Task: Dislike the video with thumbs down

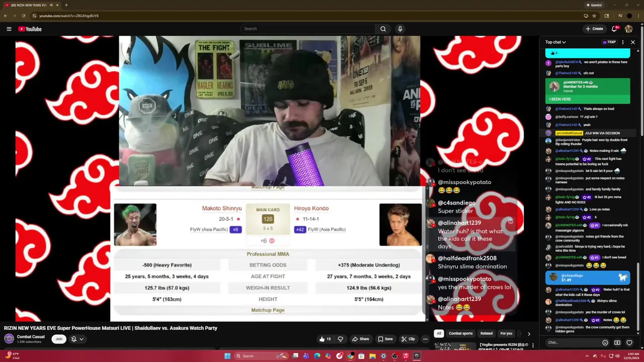Action: 340,339
